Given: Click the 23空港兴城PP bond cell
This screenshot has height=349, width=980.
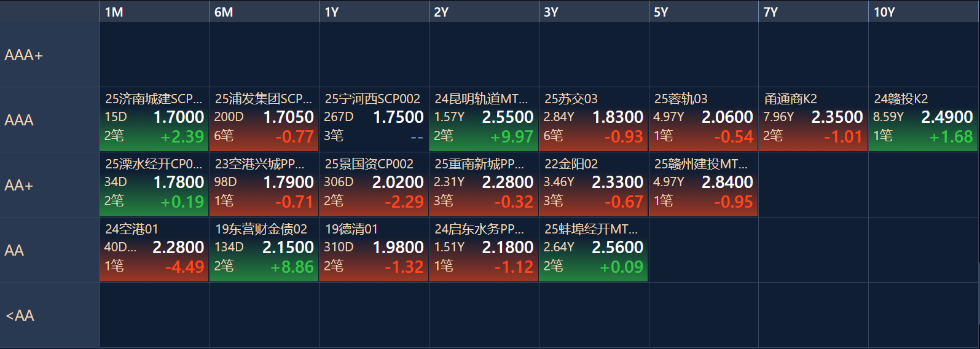Looking at the screenshot, I should pyautogui.click(x=264, y=184).
